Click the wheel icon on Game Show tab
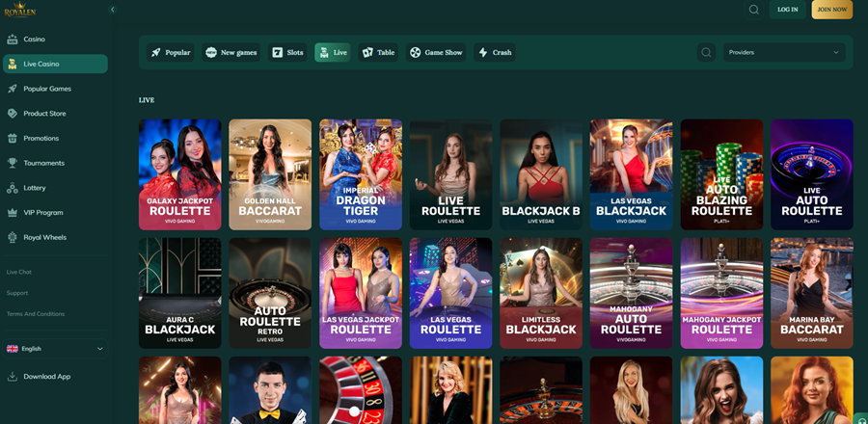The image size is (868, 424). [415, 52]
